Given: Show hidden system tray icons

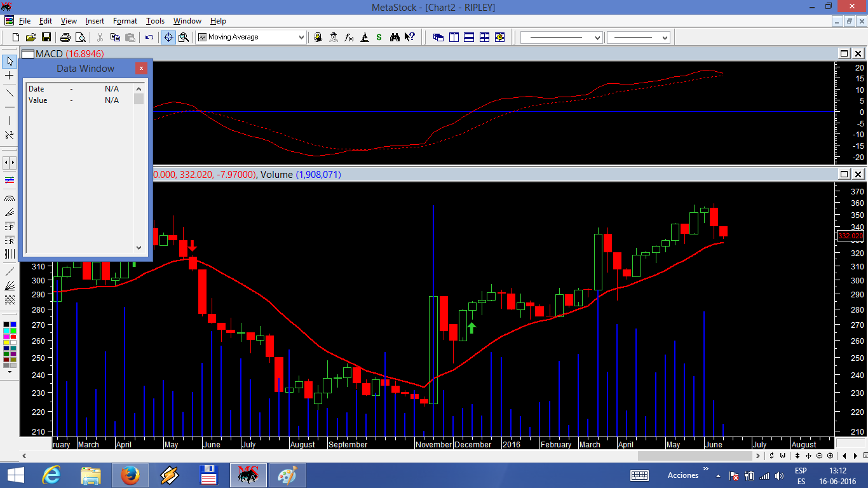Looking at the screenshot, I should (x=718, y=475).
